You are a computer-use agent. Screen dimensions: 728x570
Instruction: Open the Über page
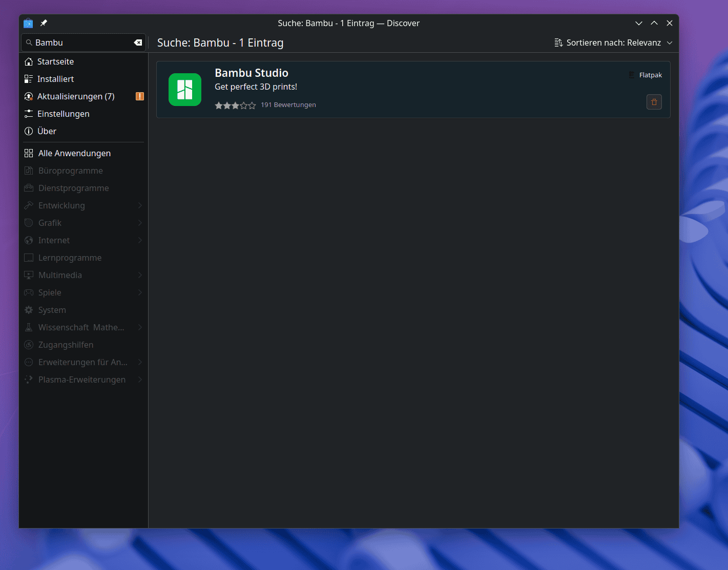click(84, 131)
